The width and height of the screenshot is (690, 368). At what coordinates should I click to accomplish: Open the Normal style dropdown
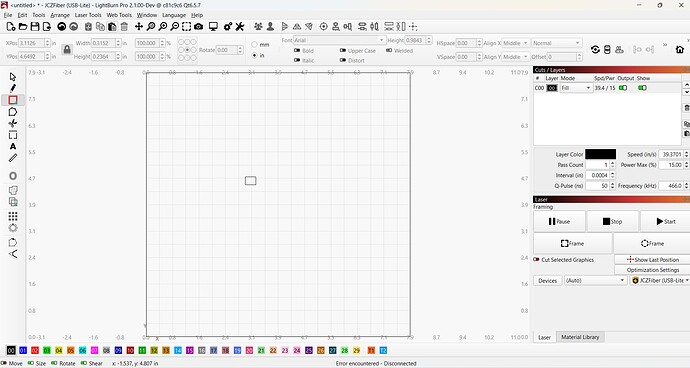[557, 43]
